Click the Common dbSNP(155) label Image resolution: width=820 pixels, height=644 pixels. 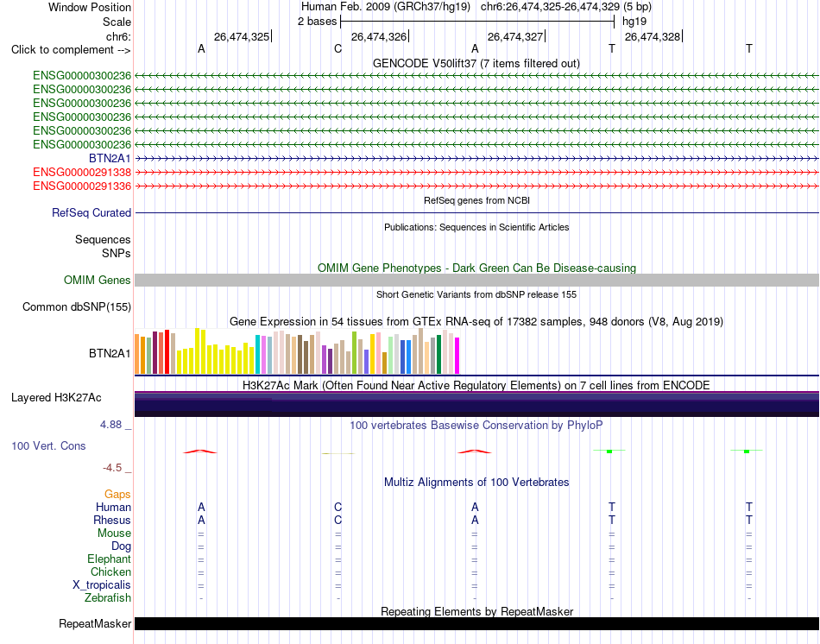(76, 307)
